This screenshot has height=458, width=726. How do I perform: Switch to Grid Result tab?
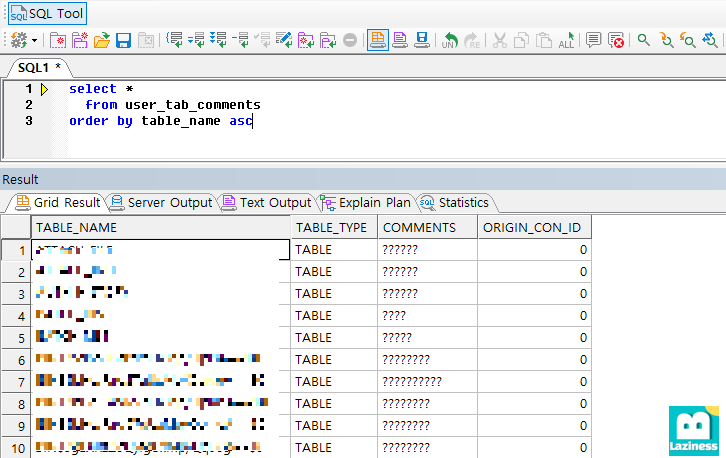tap(58, 202)
